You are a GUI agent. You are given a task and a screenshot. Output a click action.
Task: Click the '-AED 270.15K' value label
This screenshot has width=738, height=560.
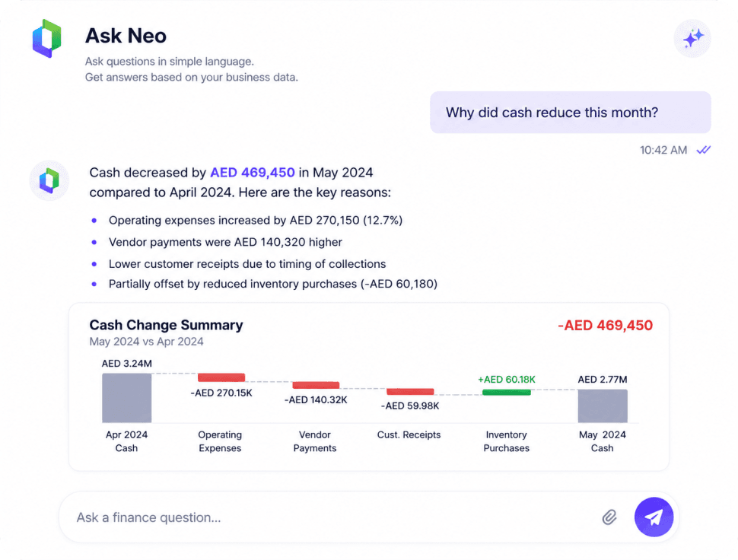(221, 393)
